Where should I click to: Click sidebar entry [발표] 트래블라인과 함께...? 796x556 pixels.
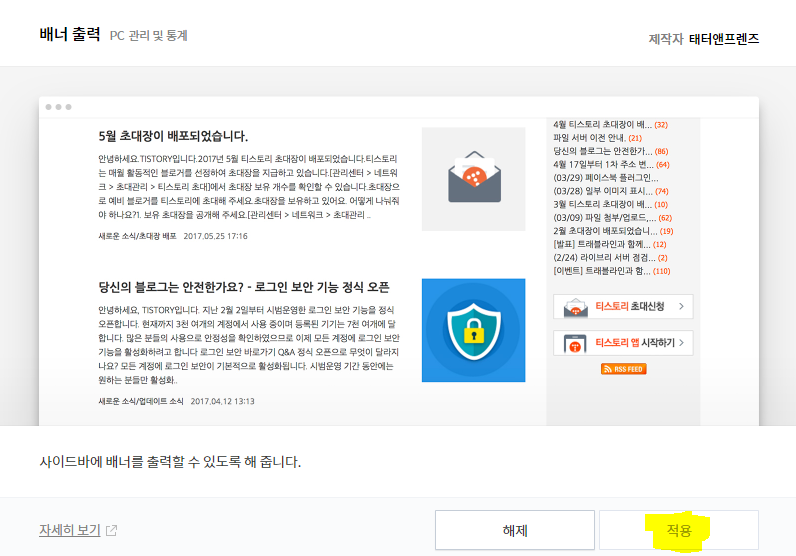tap(610, 244)
